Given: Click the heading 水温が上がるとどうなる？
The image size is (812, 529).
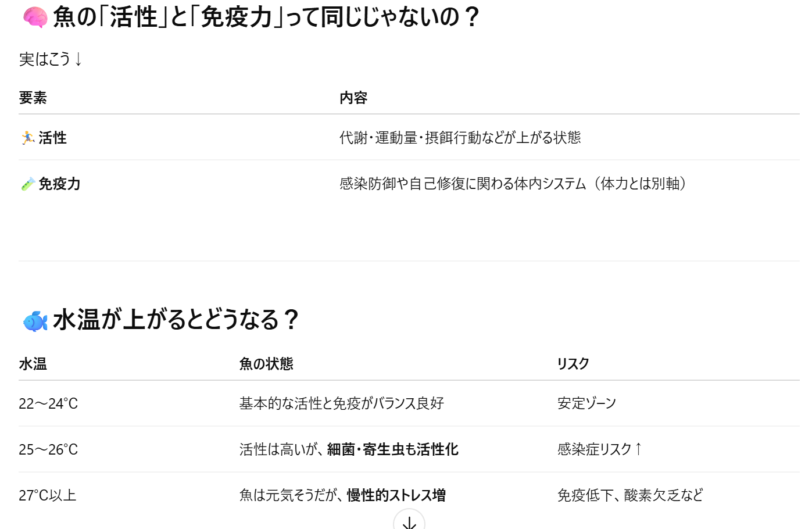Looking at the screenshot, I should (176, 320).
